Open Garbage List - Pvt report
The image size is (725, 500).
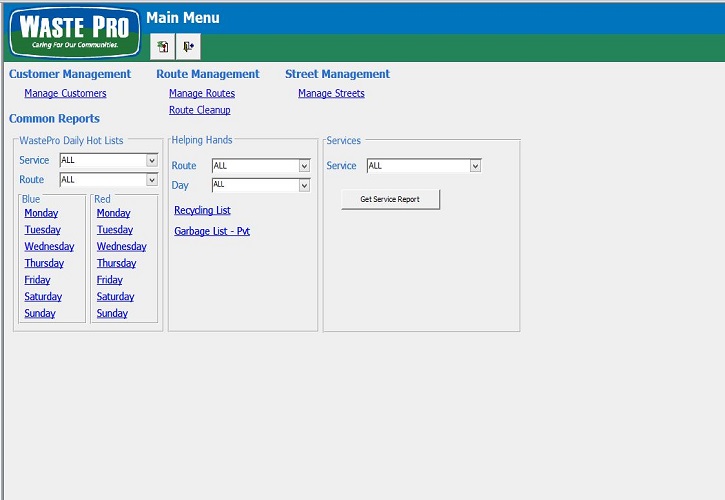click(212, 231)
